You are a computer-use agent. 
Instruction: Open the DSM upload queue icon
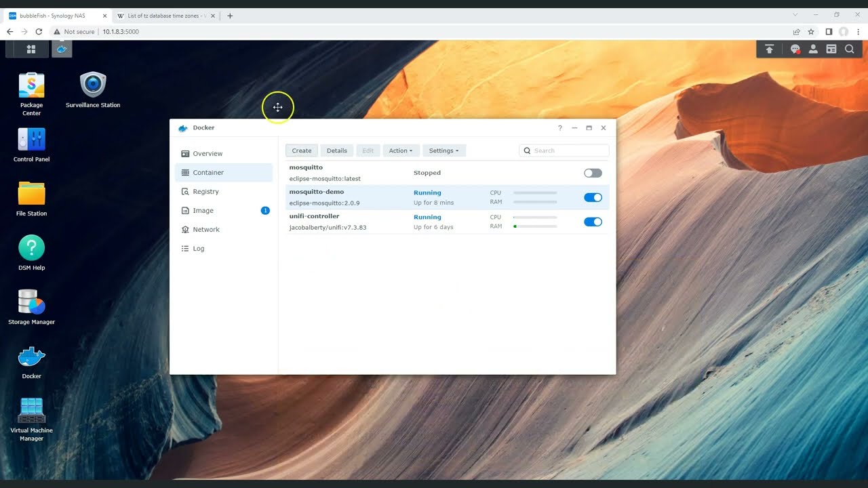tap(769, 49)
